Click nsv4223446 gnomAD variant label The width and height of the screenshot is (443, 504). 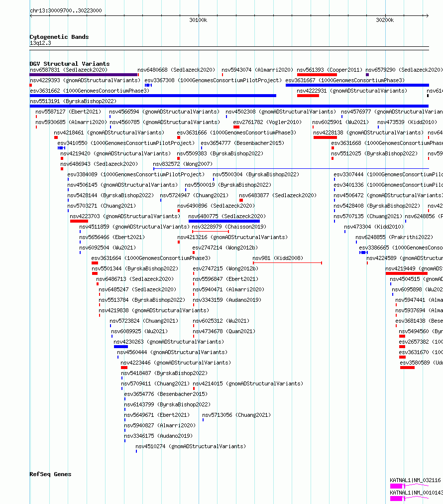176,363
